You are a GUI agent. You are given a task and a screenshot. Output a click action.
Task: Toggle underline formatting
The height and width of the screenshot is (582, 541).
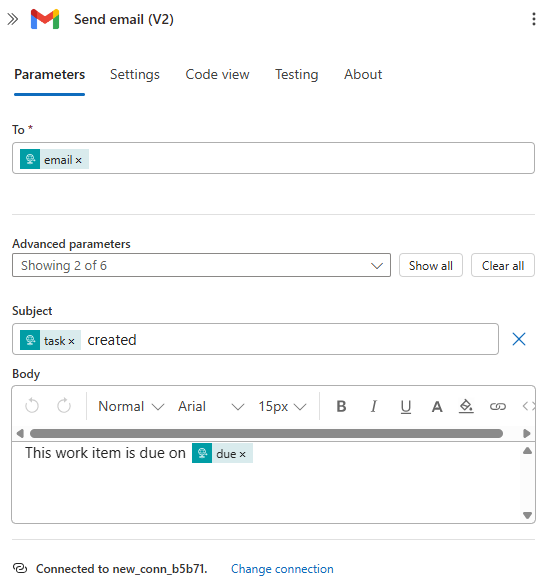point(406,407)
